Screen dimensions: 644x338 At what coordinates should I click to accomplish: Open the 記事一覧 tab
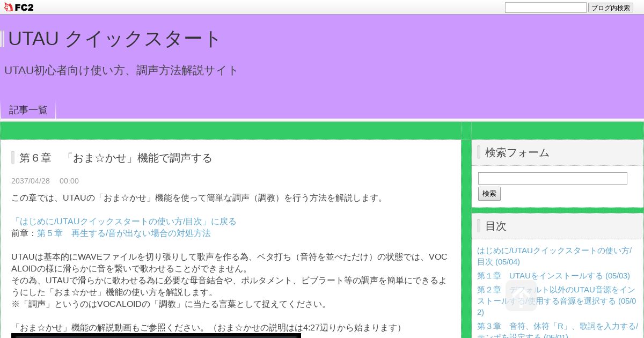pos(28,110)
